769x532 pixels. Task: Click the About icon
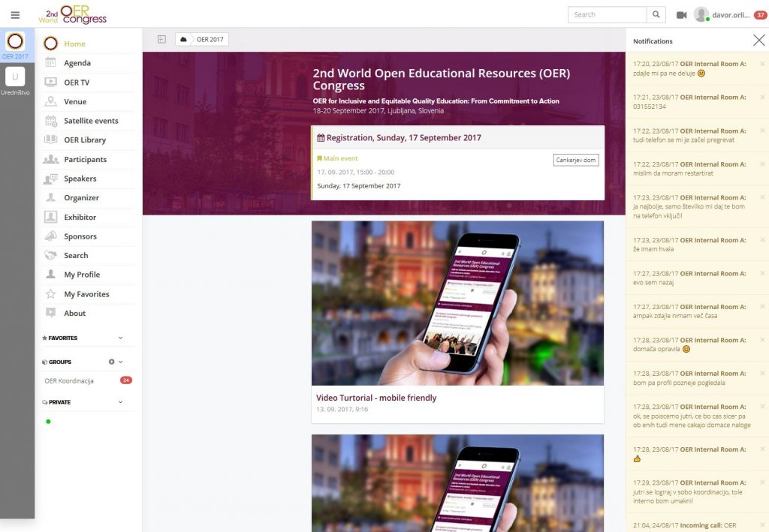point(50,313)
